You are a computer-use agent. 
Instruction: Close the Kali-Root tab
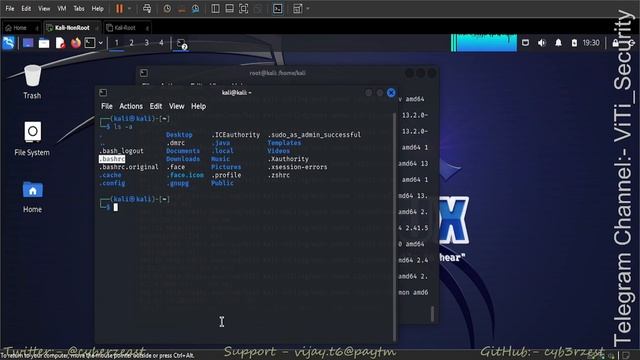[x=147, y=28]
